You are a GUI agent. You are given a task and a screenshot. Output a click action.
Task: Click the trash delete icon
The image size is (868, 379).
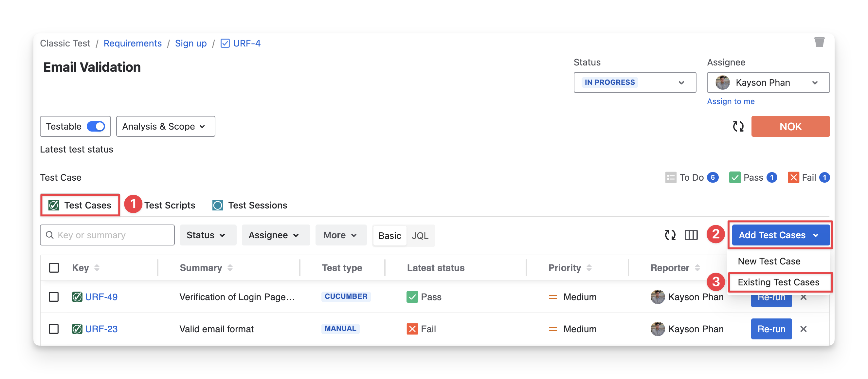(x=819, y=43)
